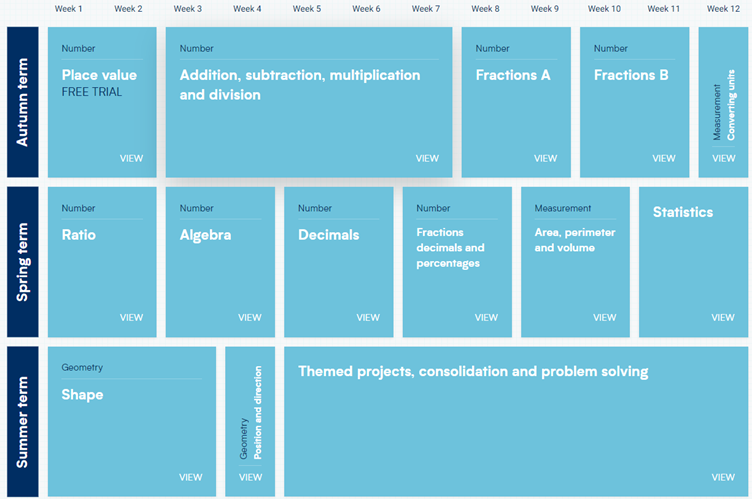Open VIEW link for Fractions A
This screenshot has width=752, height=499.
click(545, 158)
